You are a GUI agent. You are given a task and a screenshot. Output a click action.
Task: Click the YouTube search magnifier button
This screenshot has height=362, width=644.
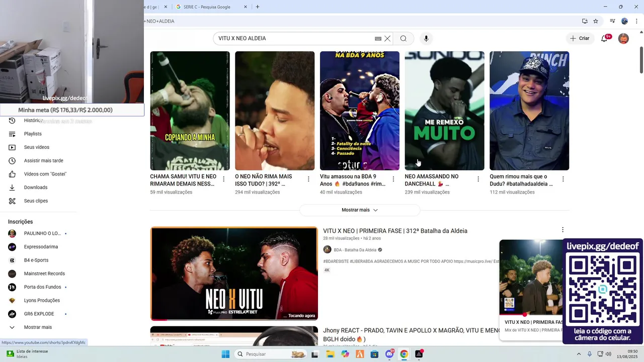[x=404, y=39]
